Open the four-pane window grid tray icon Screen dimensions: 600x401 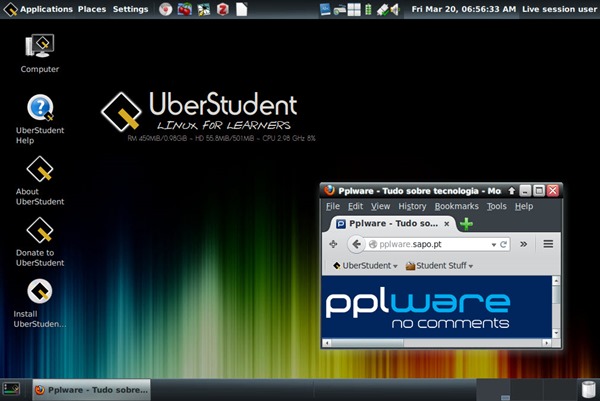tap(354, 9)
